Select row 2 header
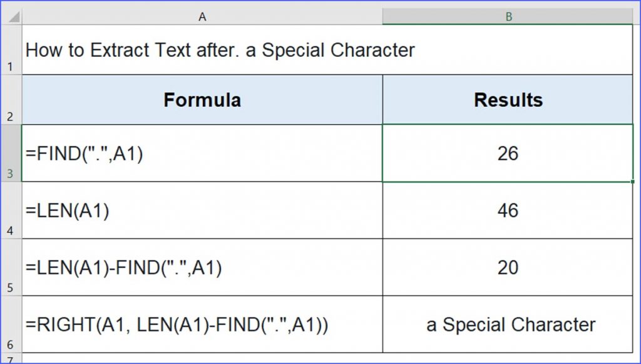The image size is (641, 364). tap(11, 99)
